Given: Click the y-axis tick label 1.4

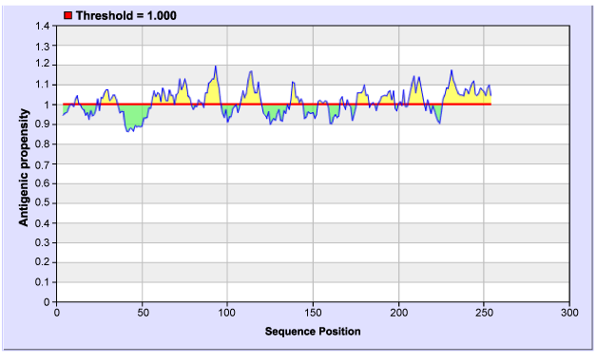Looking at the screenshot, I should tap(43, 26).
